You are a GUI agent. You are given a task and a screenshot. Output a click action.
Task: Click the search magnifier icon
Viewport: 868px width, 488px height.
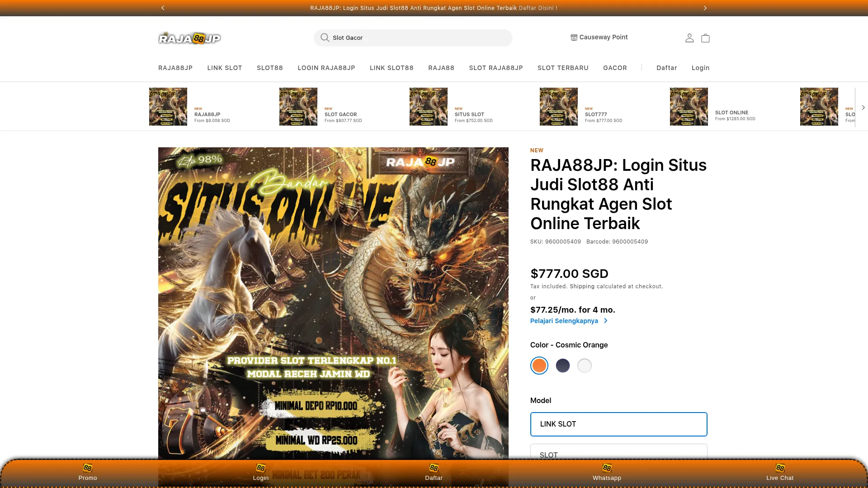tap(325, 38)
